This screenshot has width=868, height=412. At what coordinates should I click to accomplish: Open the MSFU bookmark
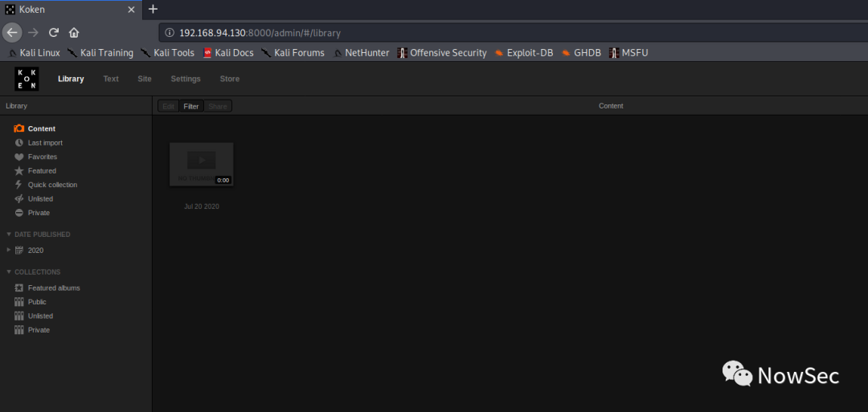628,53
